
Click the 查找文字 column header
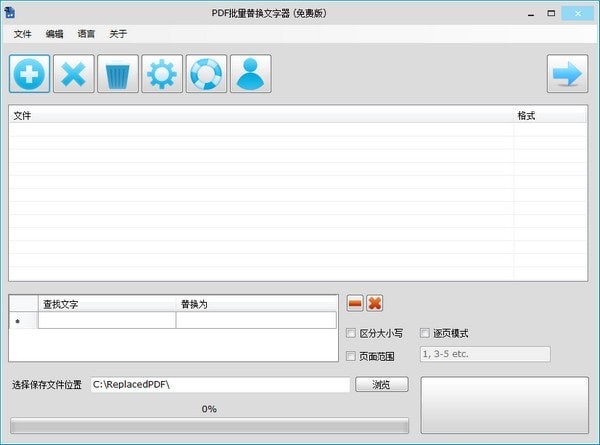point(107,304)
